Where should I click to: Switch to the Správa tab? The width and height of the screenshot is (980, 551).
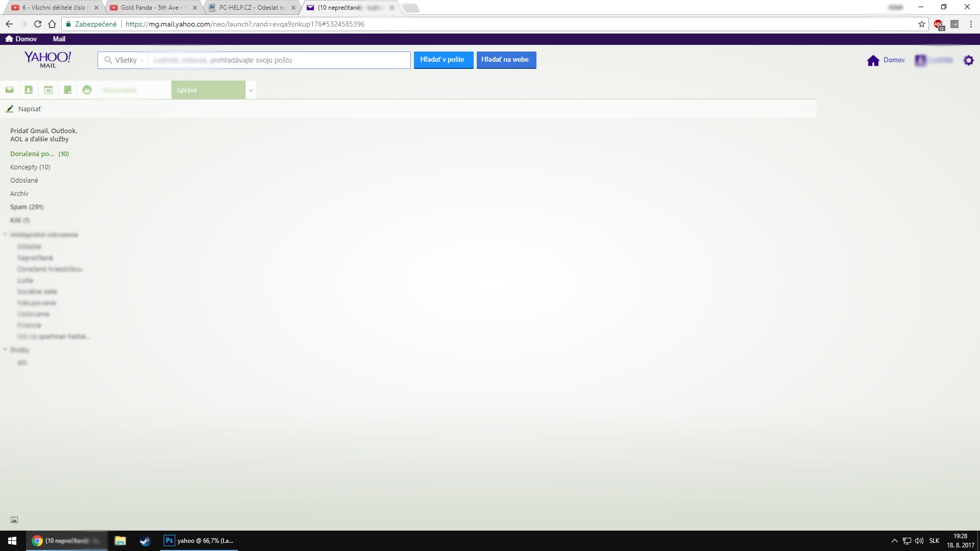point(208,90)
